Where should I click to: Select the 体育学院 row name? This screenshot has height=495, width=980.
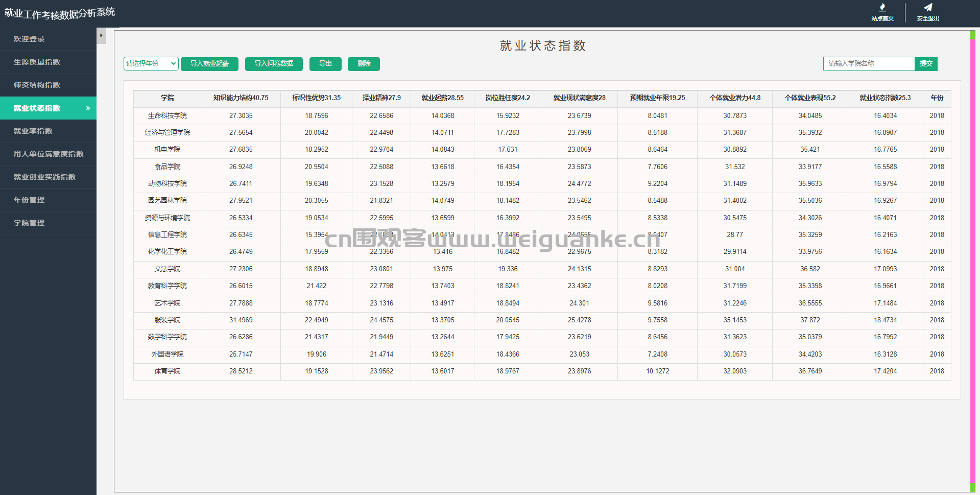click(168, 371)
